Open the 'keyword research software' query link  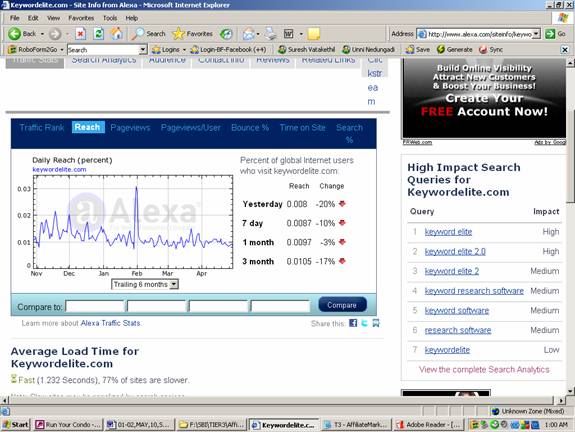click(x=474, y=291)
